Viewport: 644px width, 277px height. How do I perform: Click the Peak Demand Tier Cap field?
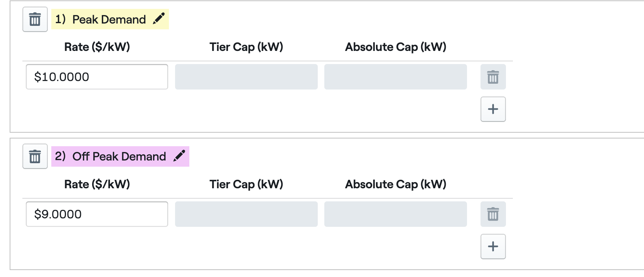pyautogui.click(x=246, y=77)
